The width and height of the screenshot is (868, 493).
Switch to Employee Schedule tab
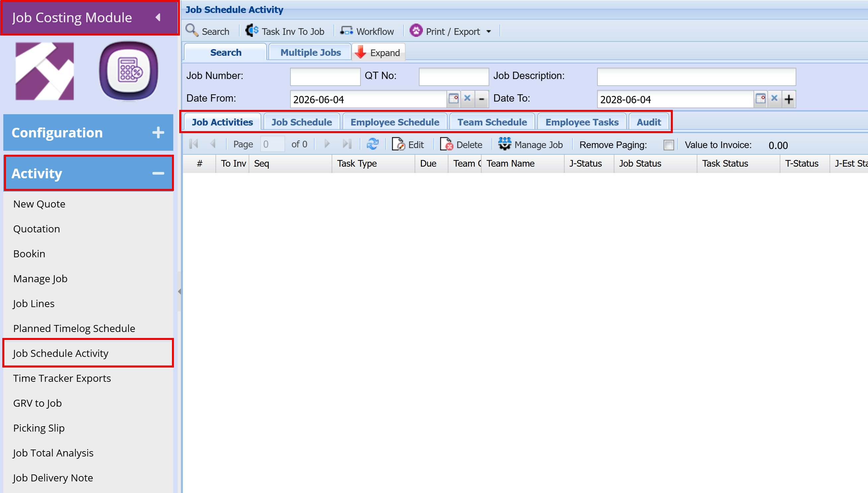[395, 122]
